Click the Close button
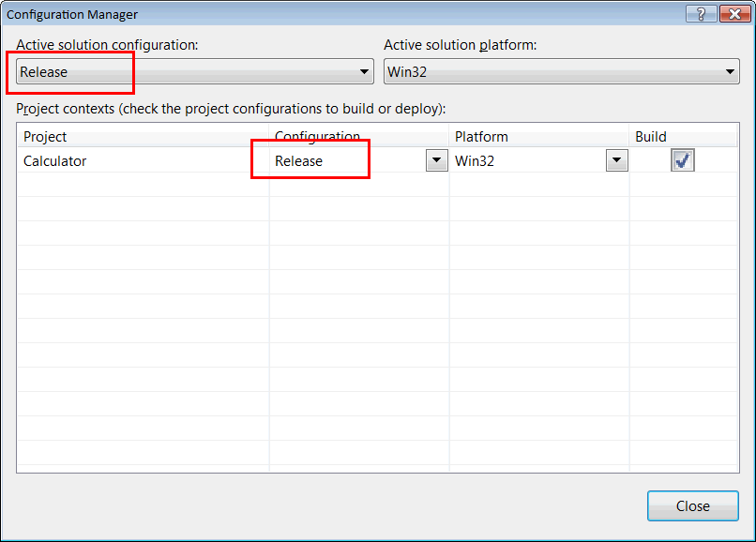The width and height of the screenshot is (756, 542). tap(693, 505)
